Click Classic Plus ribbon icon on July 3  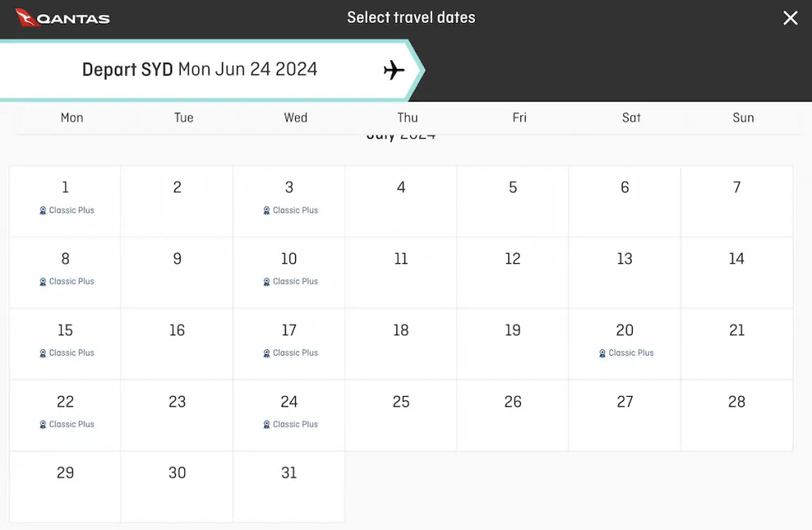[x=266, y=211]
